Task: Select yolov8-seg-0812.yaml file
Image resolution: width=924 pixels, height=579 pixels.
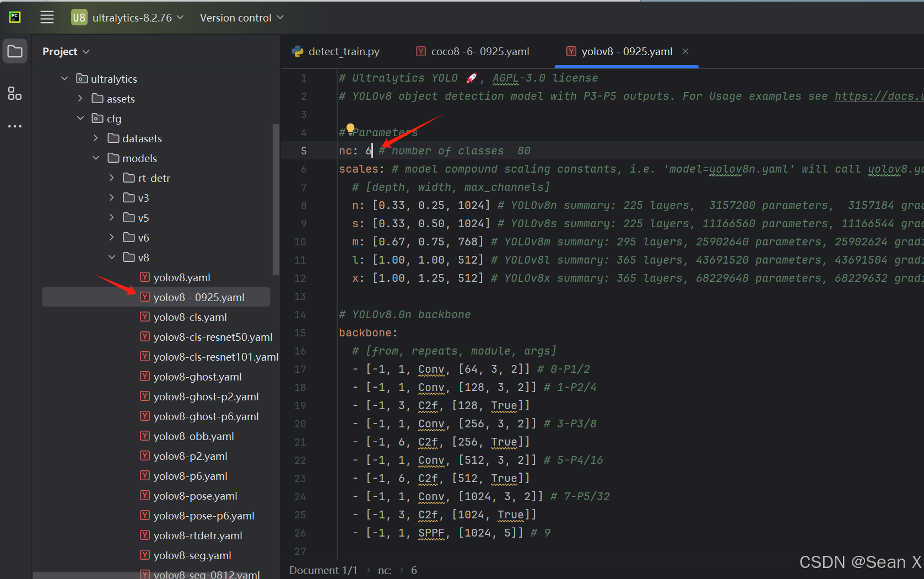Action: click(207, 574)
